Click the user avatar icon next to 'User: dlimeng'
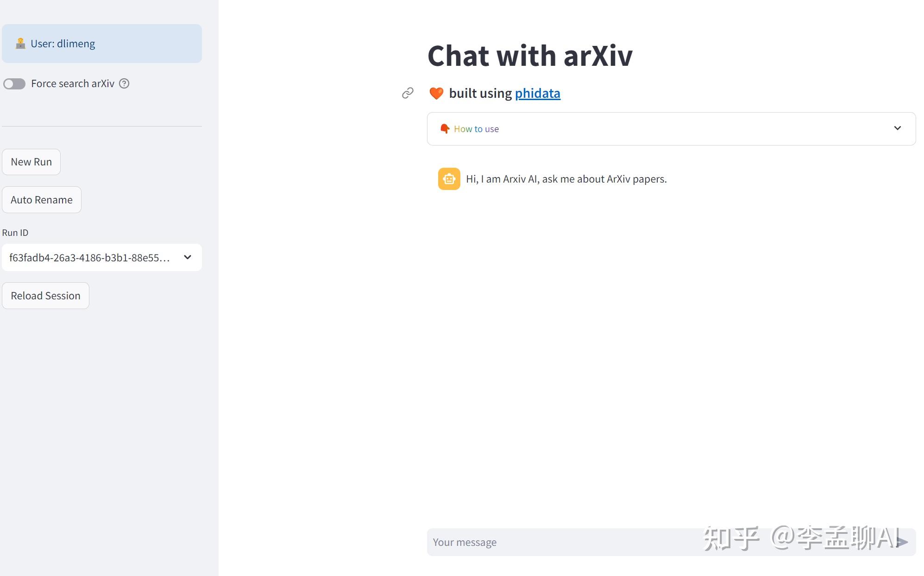This screenshot has height=576, width=924. (20, 43)
